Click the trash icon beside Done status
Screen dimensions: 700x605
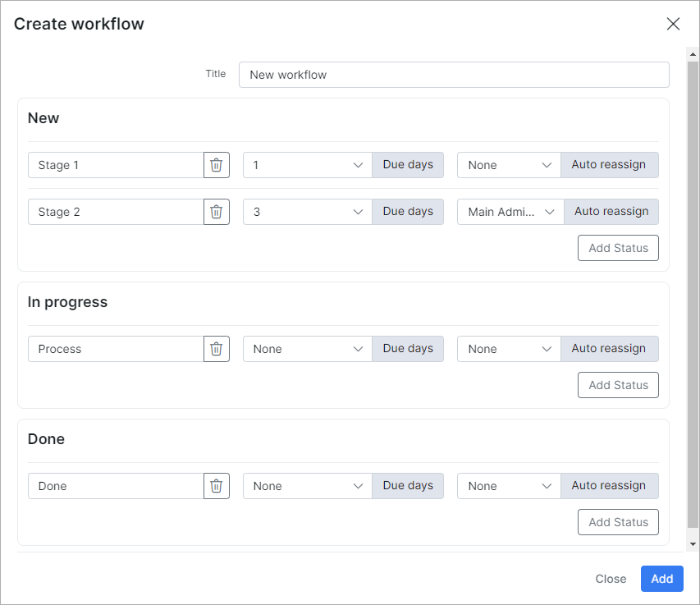[x=217, y=486]
